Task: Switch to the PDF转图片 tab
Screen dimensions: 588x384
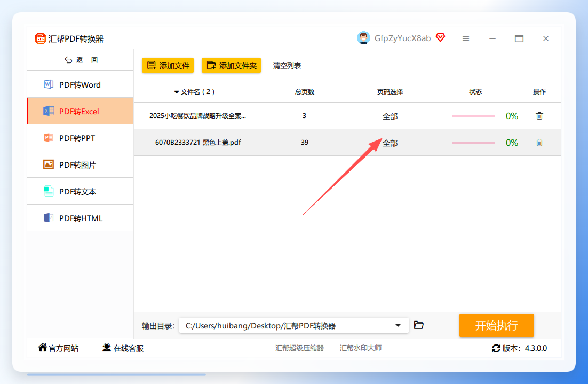Action: pos(80,164)
